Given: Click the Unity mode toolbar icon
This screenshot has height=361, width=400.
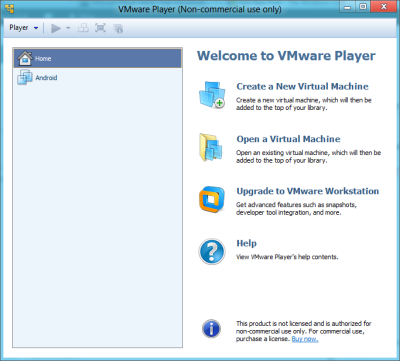Looking at the screenshot, I should [118, 28].
